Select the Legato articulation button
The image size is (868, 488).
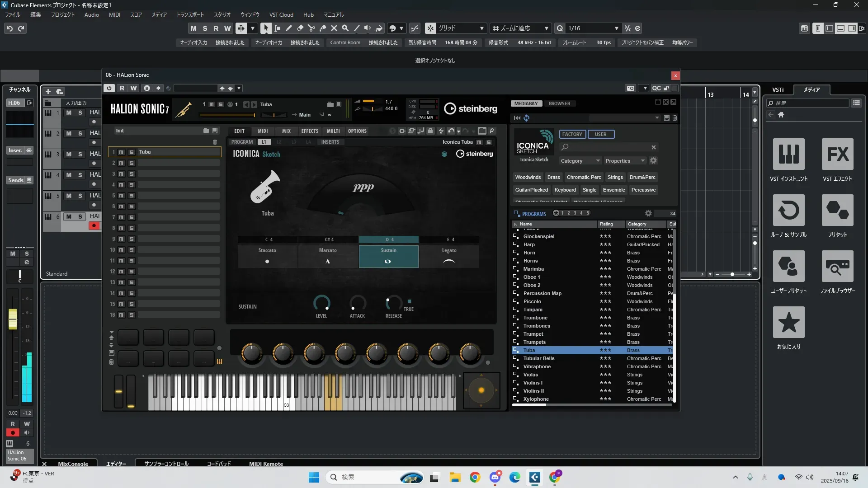[x=448, y=256]
